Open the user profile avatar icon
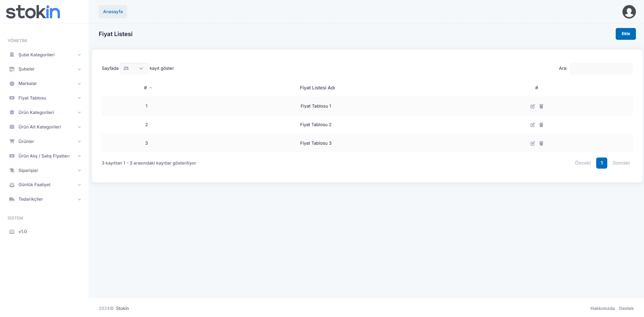Image resolution: width=644 pixels, height=317 pixels. tap(629, 12)
